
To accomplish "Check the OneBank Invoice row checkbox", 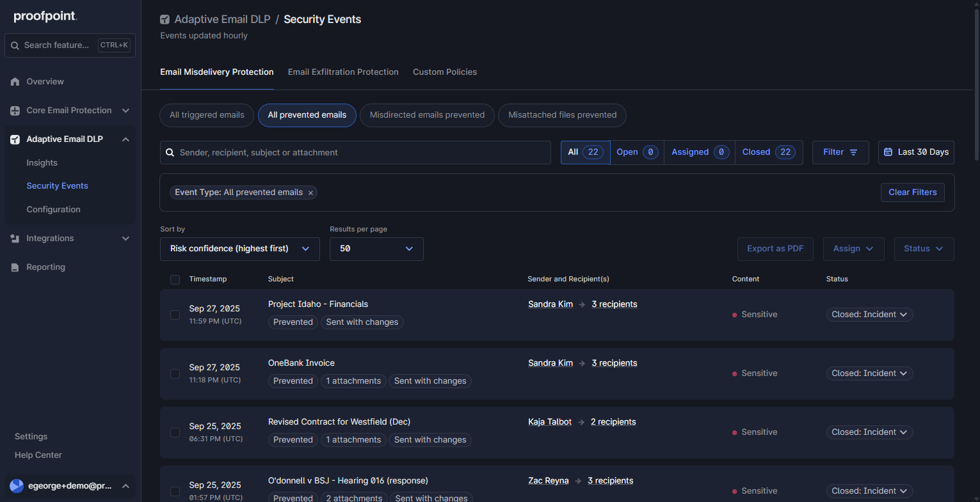I will point(175,373).
